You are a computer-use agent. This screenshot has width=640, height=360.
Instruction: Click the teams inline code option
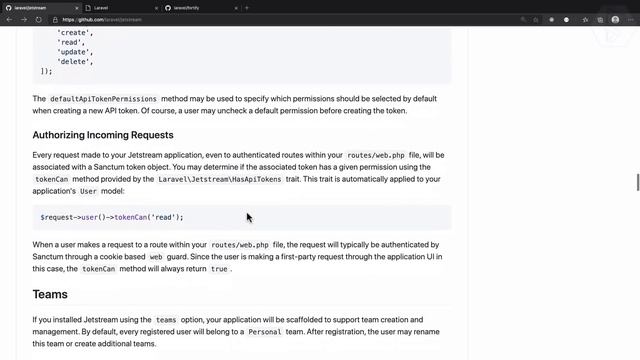coord(166,320)
